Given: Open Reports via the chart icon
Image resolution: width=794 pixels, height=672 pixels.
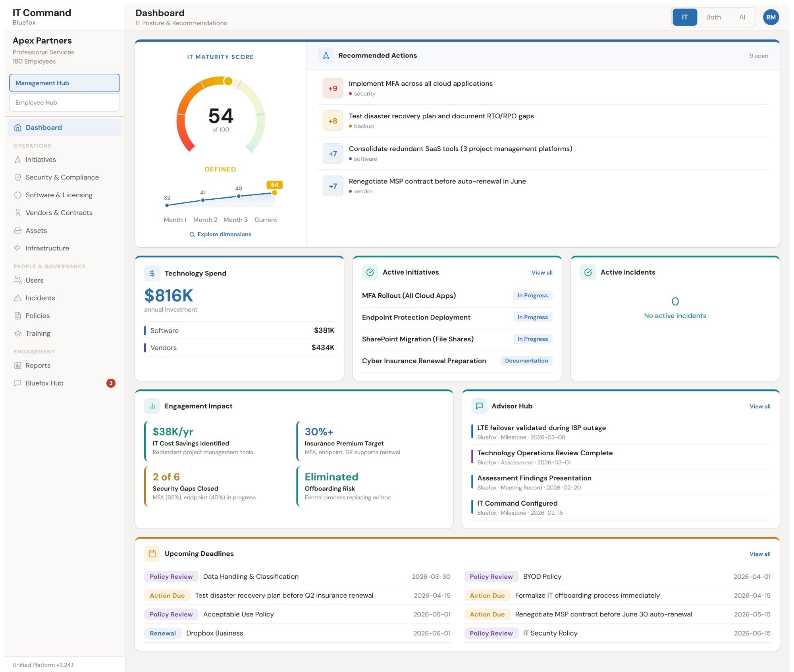Looking at the screenshot, I should point(17,365).
